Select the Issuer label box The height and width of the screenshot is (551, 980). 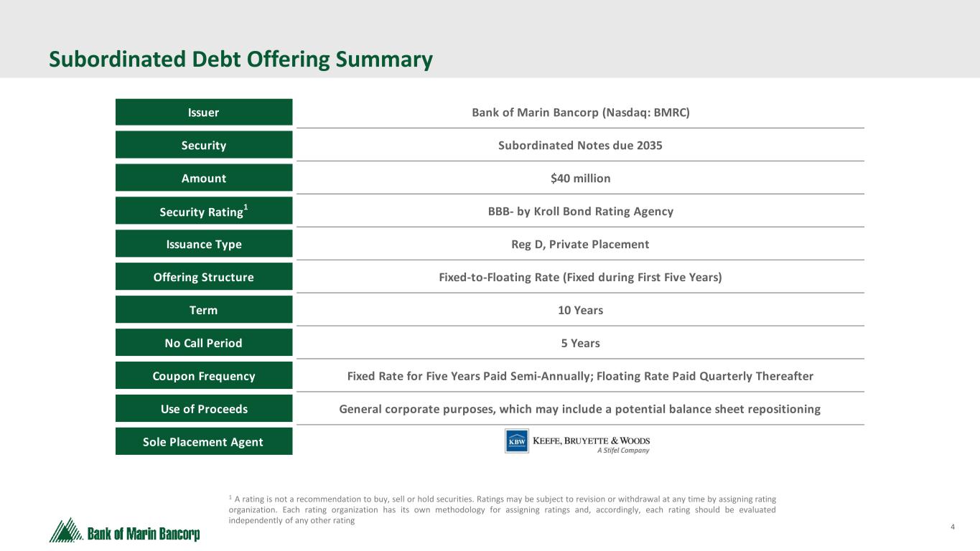point(204,113)
